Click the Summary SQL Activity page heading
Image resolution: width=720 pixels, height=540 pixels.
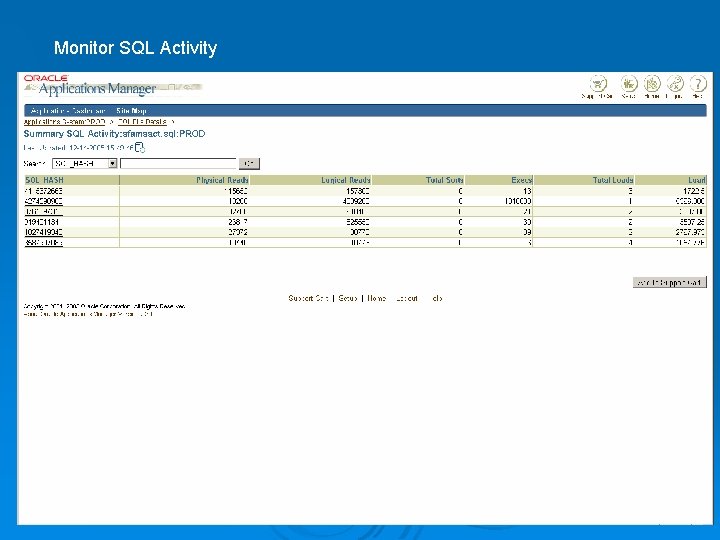pyautogui.click(x=114, y=134)
